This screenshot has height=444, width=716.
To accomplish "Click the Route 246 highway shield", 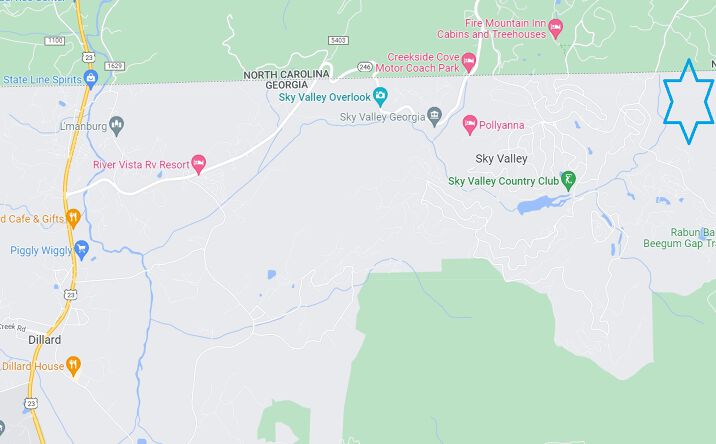I will coord(365,67).
